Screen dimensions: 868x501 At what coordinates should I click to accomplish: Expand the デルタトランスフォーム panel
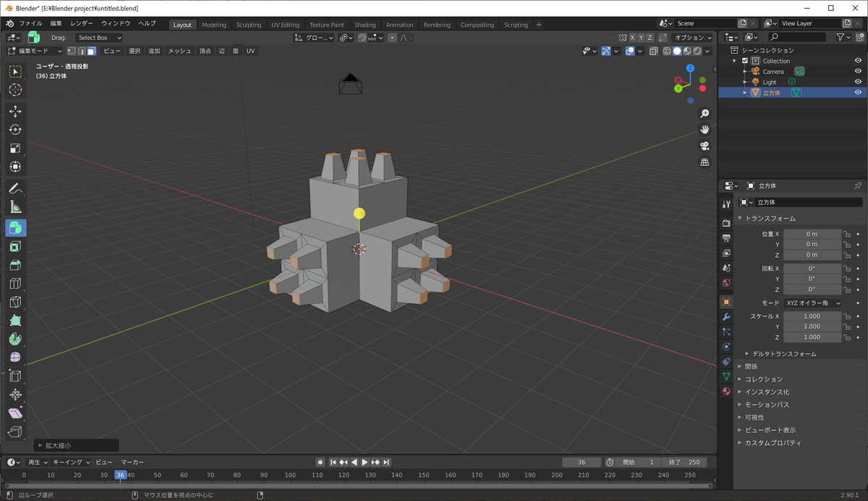(x=784, y=354)
